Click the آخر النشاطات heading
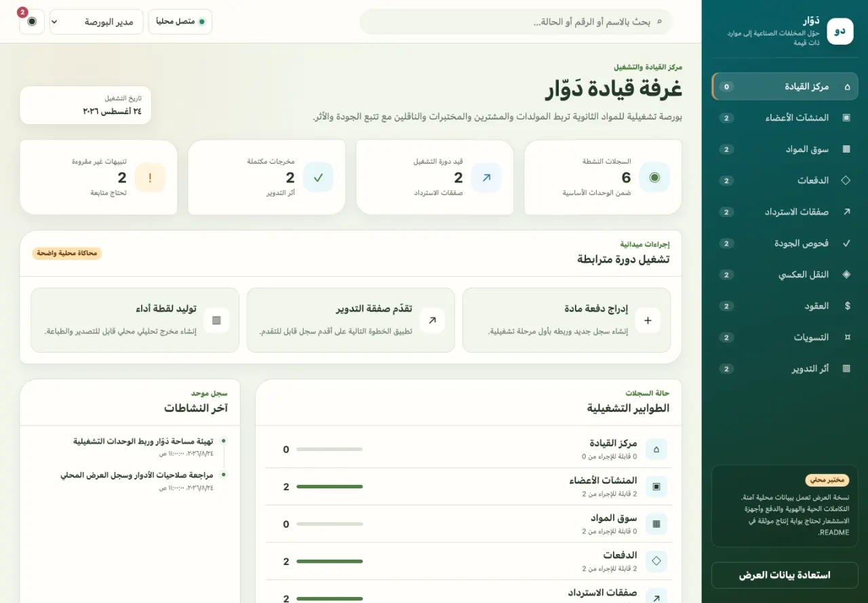 click(196, 408)
